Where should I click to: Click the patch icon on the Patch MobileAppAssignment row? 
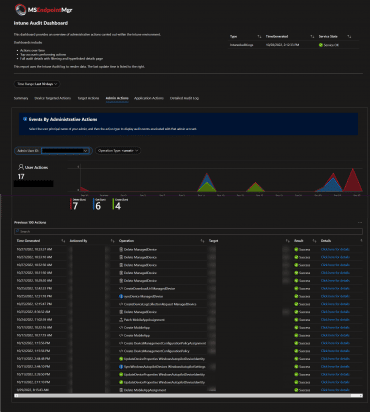click(121, 320)
